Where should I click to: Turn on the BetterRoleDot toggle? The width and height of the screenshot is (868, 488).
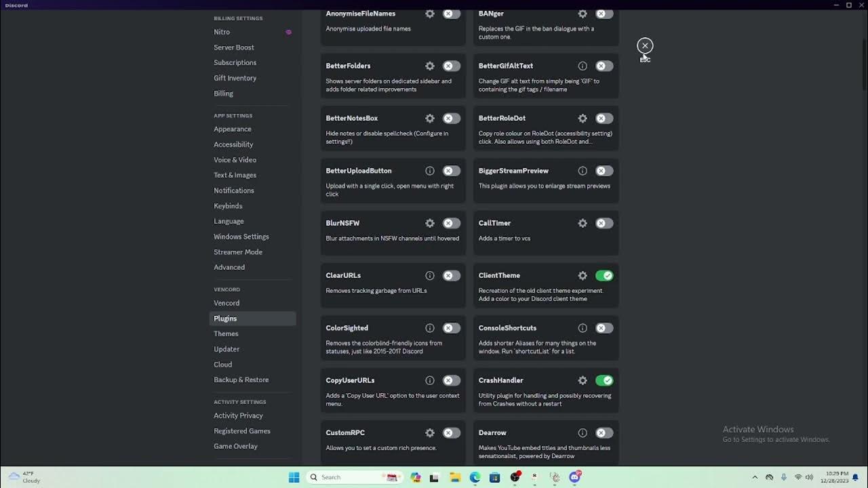click(x=604, y=119)
